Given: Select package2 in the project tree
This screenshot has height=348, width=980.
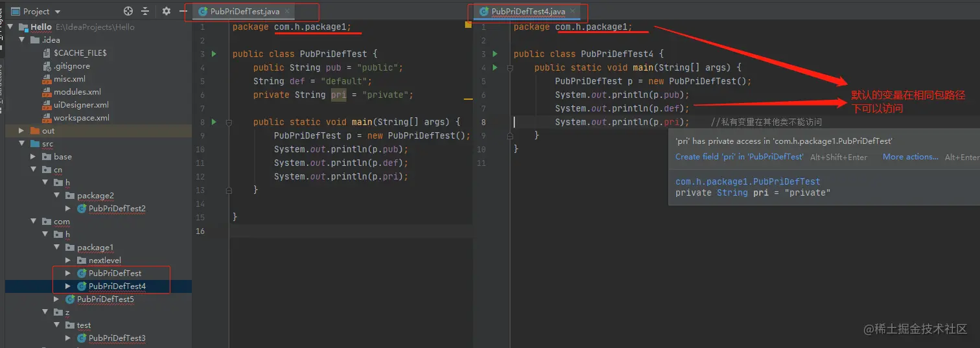Looking at the screenshot, I should (x=95, y=196).
